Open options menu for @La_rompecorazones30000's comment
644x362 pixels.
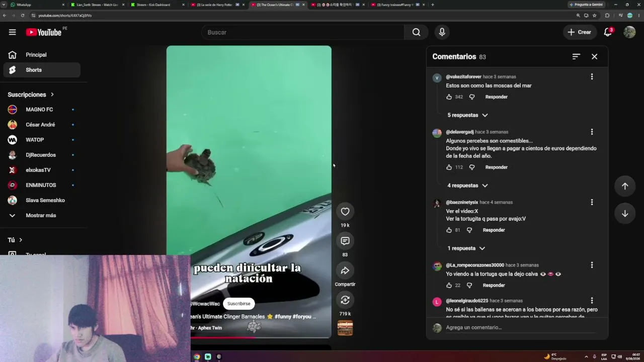(x=592, y=265)
